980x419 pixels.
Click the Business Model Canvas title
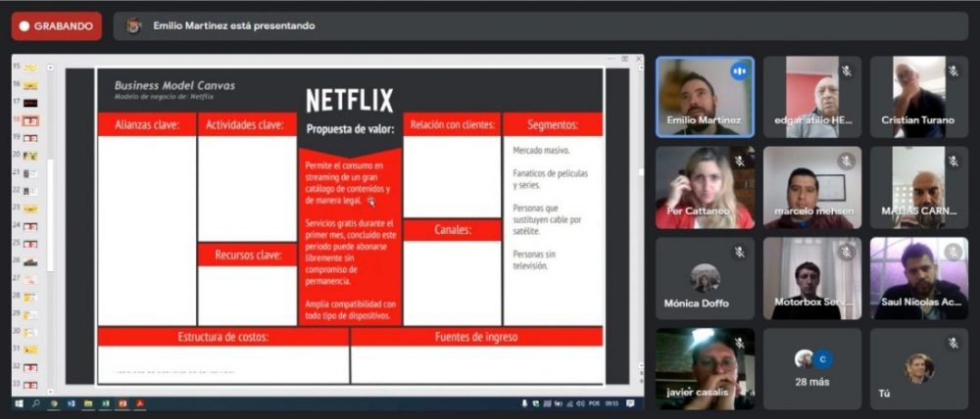click(175, 85)
